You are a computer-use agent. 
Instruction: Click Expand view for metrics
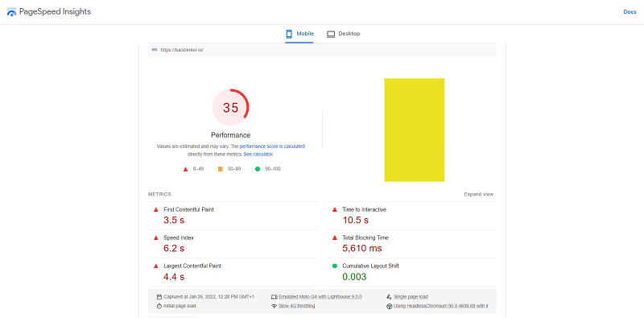tap(478, 194)
